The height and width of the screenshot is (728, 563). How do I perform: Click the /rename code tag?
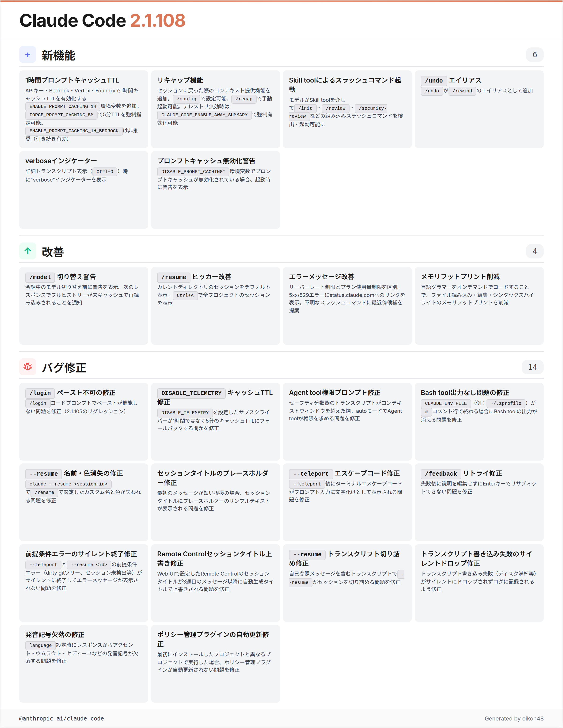coord(44,493)
